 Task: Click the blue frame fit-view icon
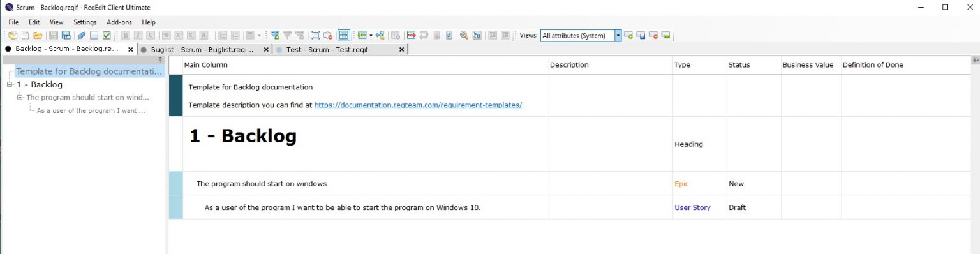coord(315,35)
